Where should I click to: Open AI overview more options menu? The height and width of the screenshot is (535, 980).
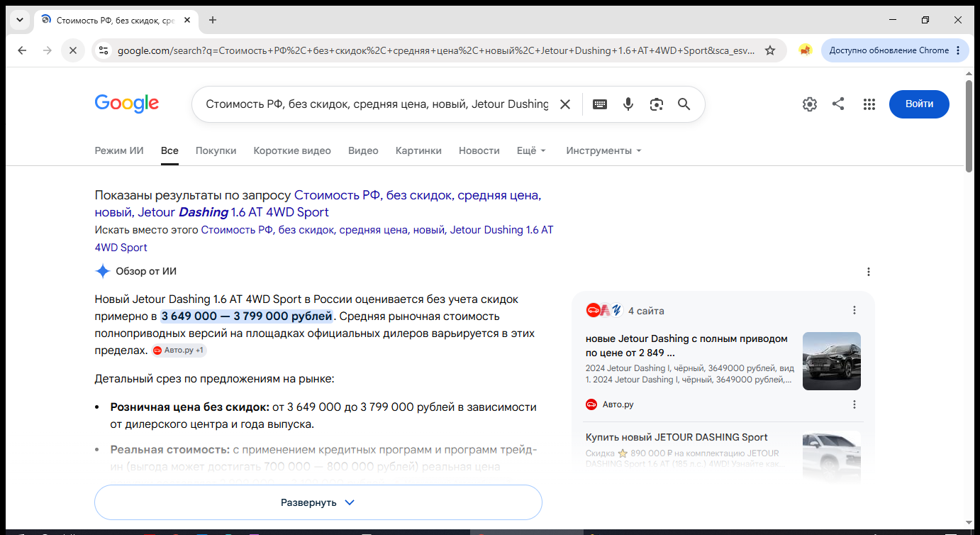[869, 272]
